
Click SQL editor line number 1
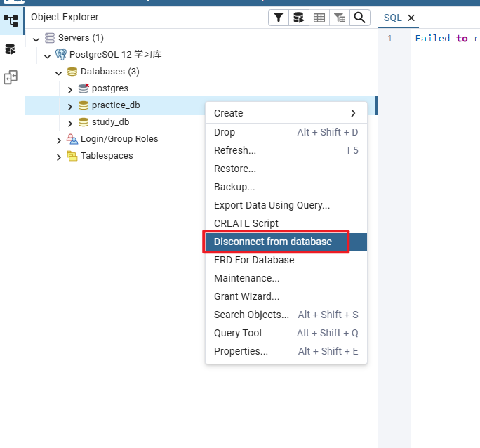(389, 39)
